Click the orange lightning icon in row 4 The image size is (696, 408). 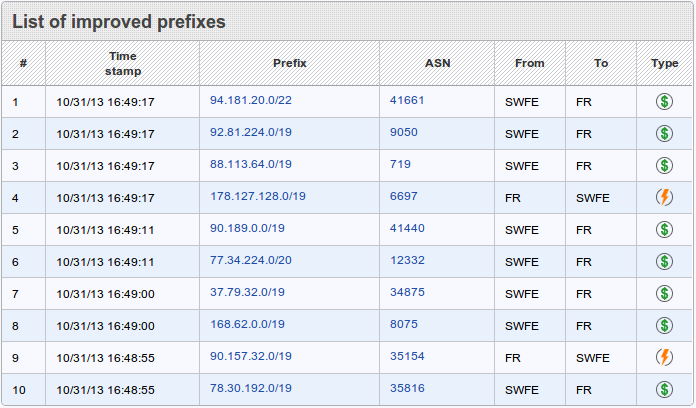[664, 197]
